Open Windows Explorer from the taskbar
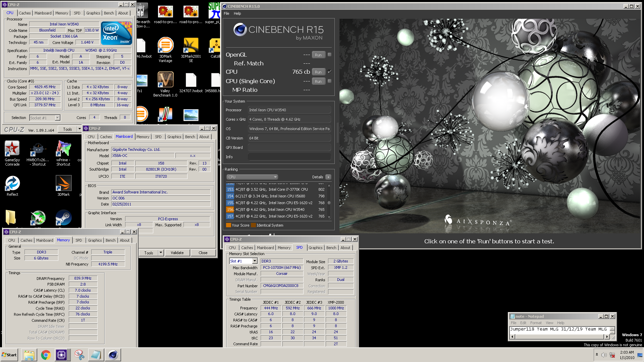Viewport: 644px width, 362px height. [29, 355]
